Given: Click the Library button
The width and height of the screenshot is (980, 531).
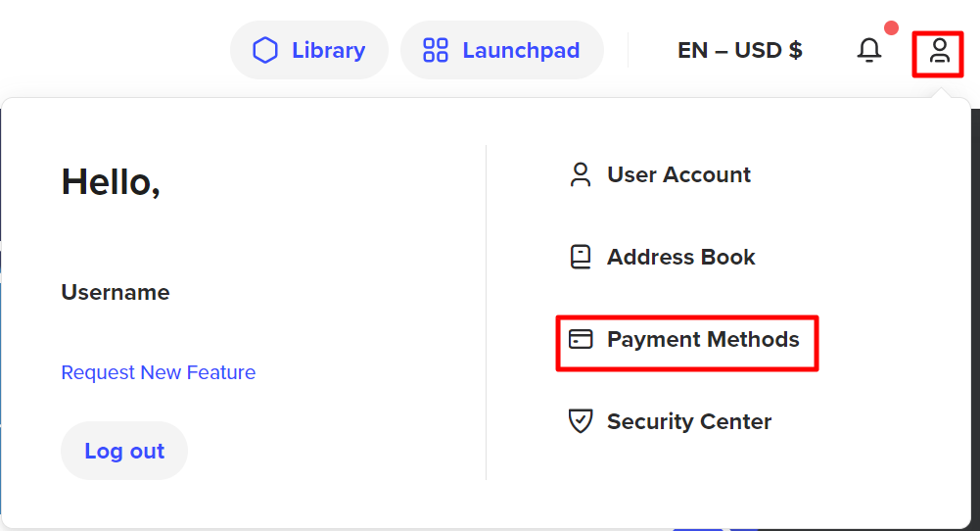Looking at the screenshot, I should click(x=309, y=50).
